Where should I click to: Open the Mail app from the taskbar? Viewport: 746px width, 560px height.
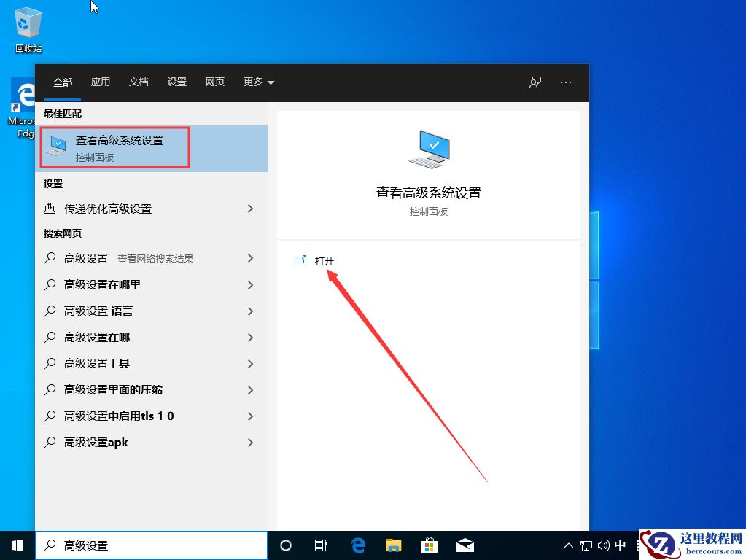click(465, 545)
